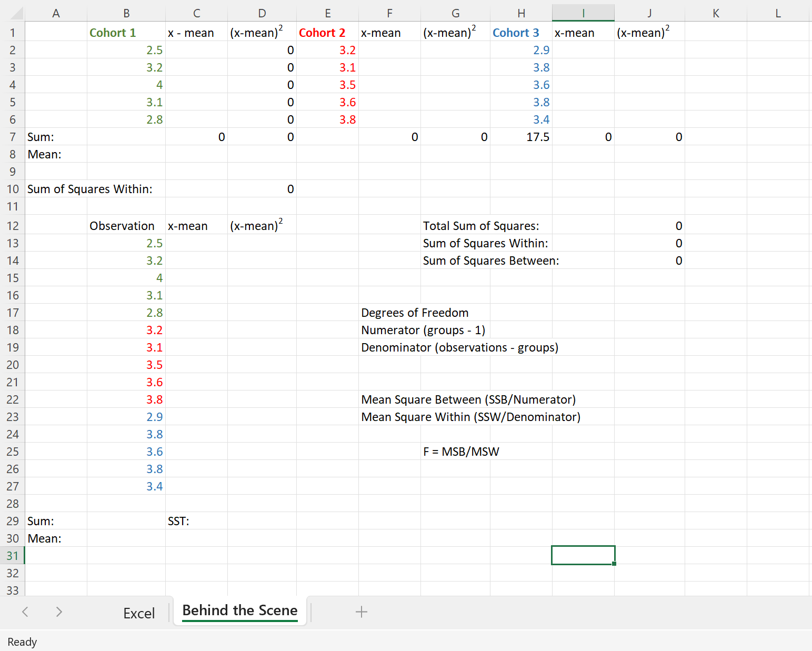Click the Ready status bar indicator
Screen dimensions: 812x651
22,642
